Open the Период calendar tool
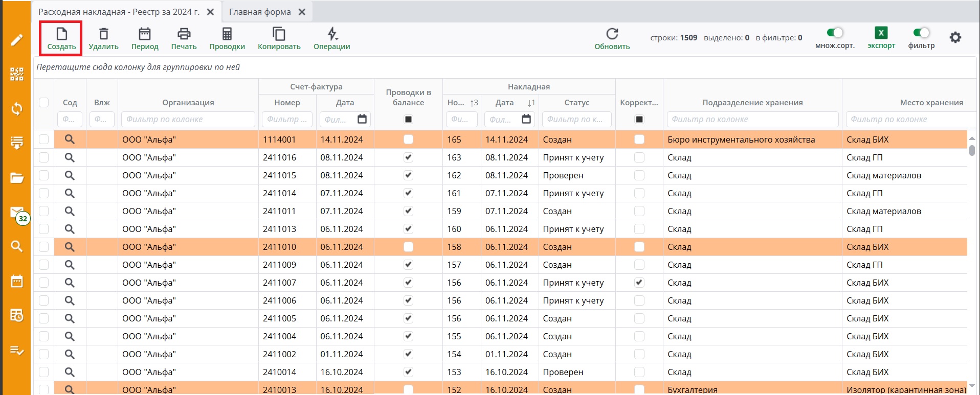 tap(145, 34)
